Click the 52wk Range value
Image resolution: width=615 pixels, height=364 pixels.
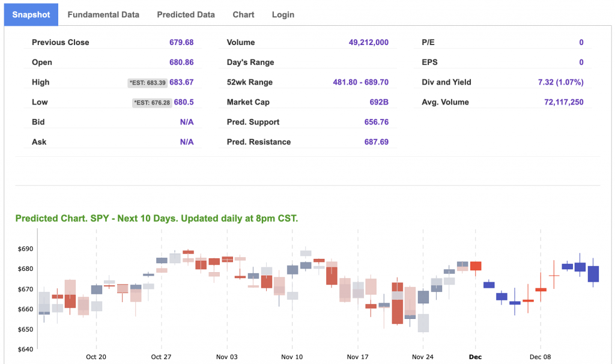point(360,82)
